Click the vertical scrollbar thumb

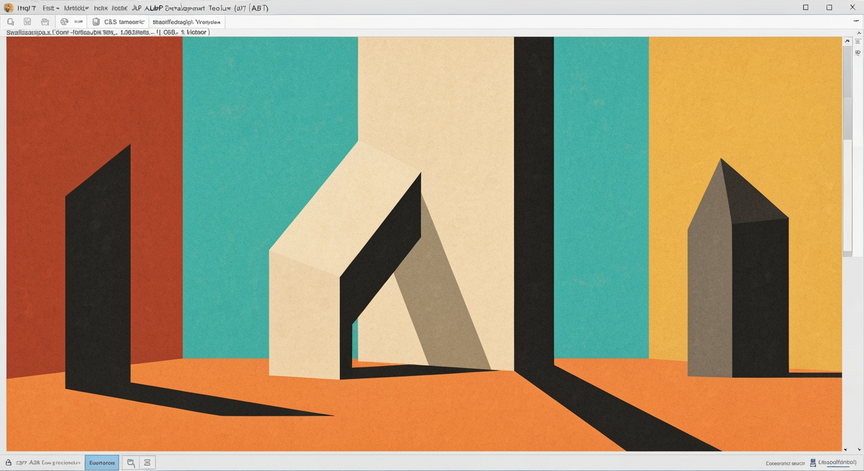(847, 92)
